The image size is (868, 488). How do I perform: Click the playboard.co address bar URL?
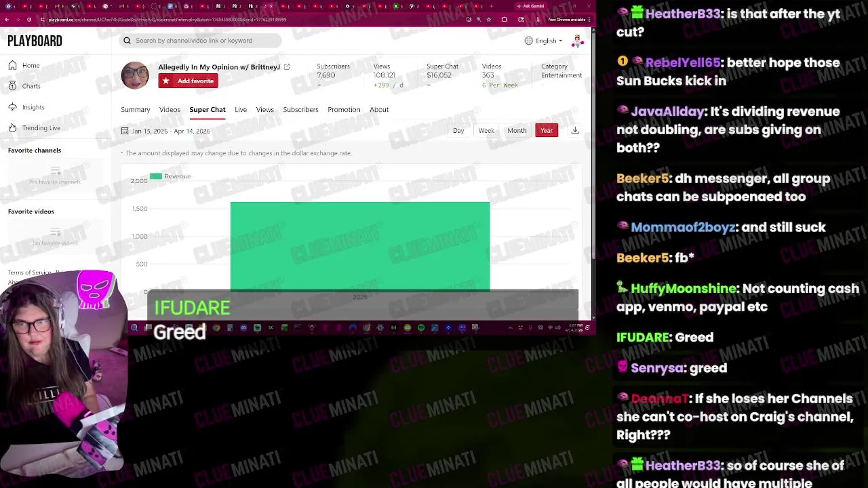167,20
